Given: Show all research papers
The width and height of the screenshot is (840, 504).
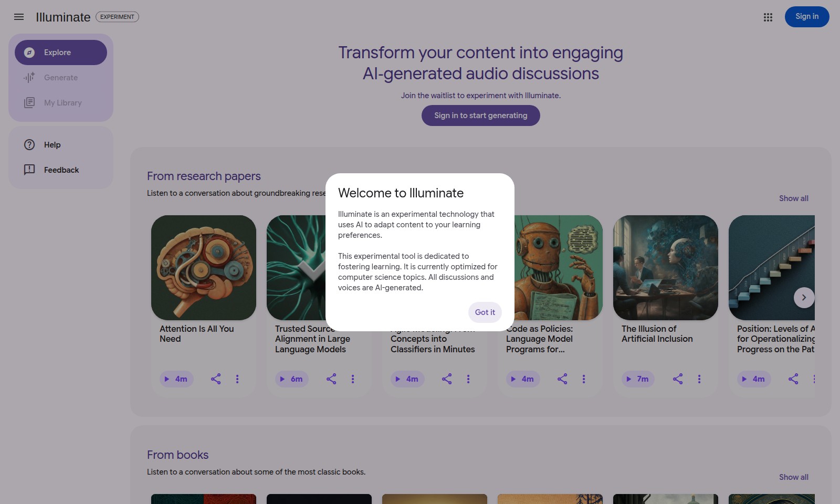Looking at the screenshot, I should [x=794, y=198].
